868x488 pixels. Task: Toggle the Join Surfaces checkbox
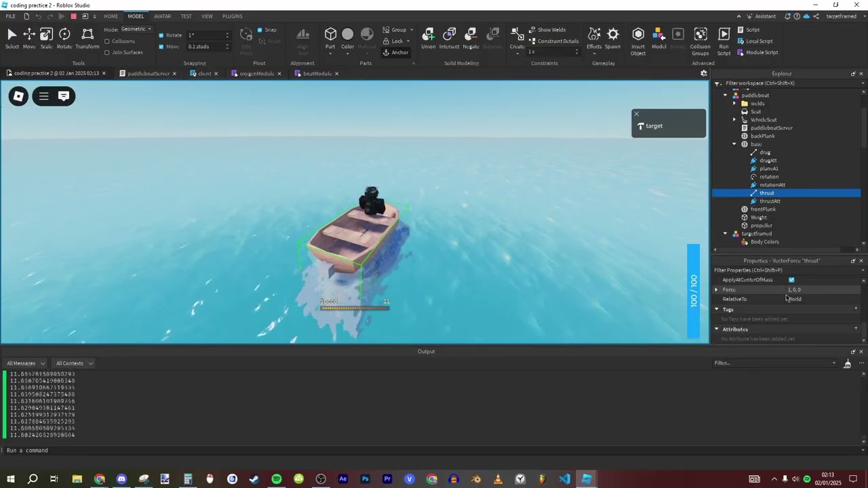coord(107,52)
